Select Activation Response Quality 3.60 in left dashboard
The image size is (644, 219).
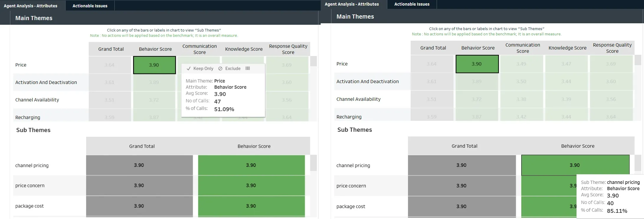pyautogui.click(x=287, y=83)
